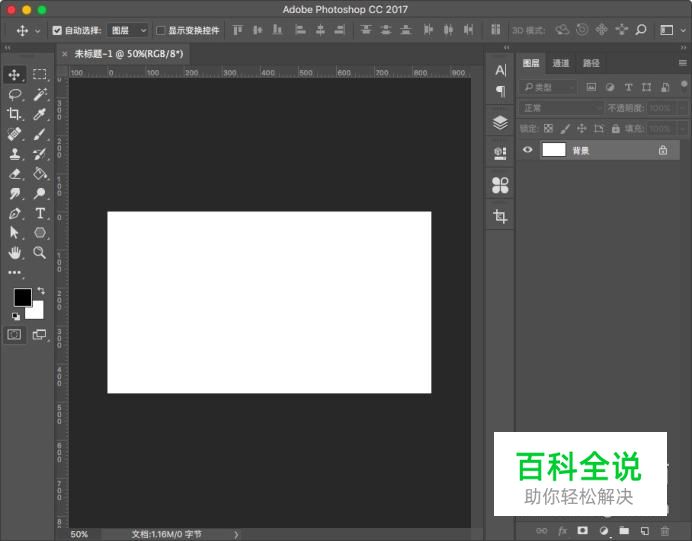This screenshot has width=692, height=541.
Task: Select the Rectangular Marquee tool
Action: 40,74
